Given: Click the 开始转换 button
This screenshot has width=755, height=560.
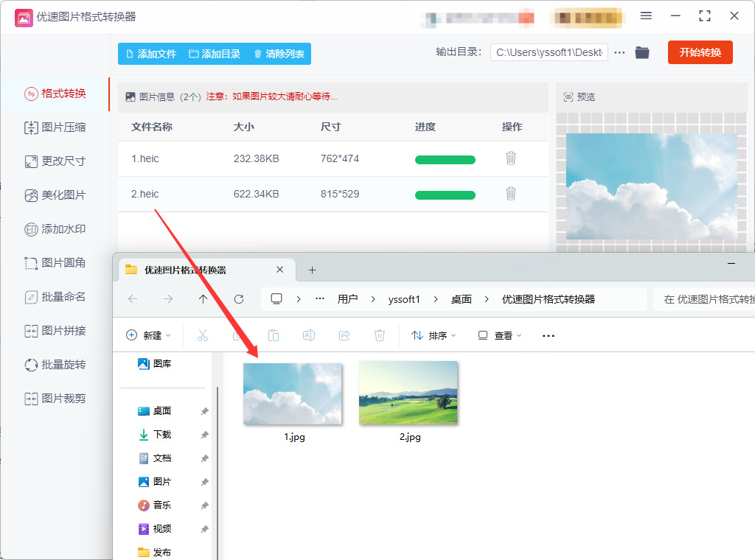Looking at the screenshot, I should tap(700, 52).
